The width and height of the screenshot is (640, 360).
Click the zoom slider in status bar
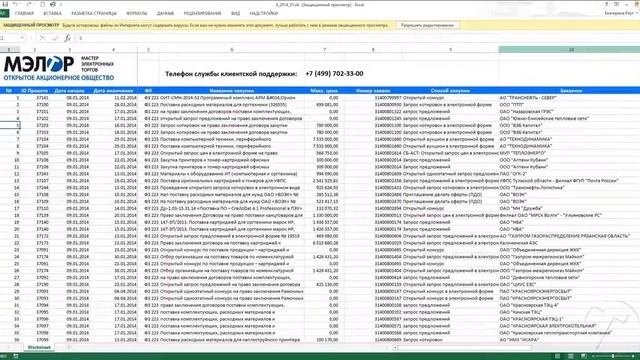click(613, 356)
